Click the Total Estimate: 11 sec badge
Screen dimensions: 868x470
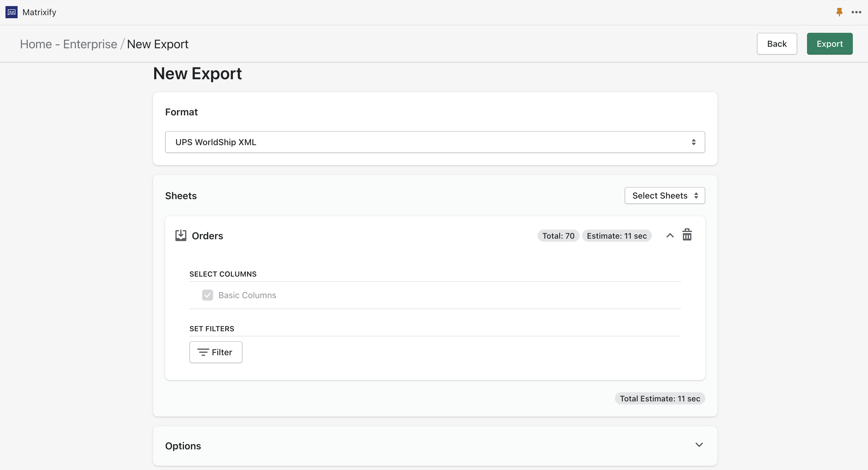(659, 398)
